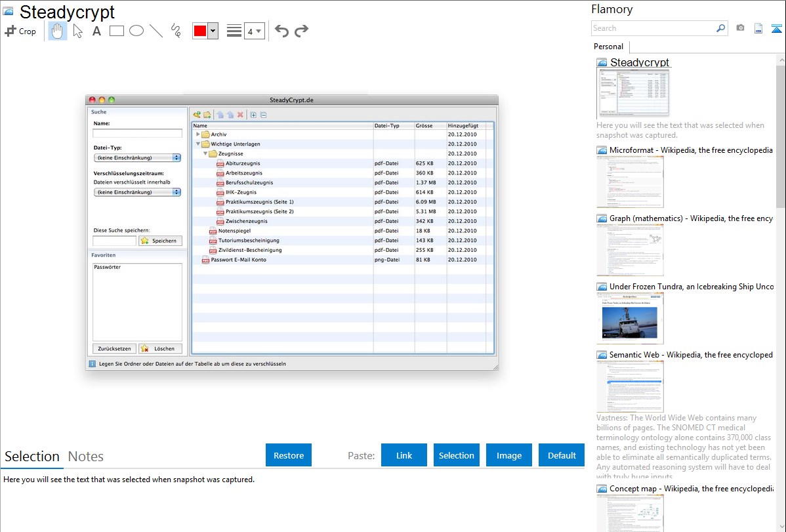Open the Verschlüsselungszeitraum dropdown
Viewport: 786px width, 532px height.
coord(137,193)
